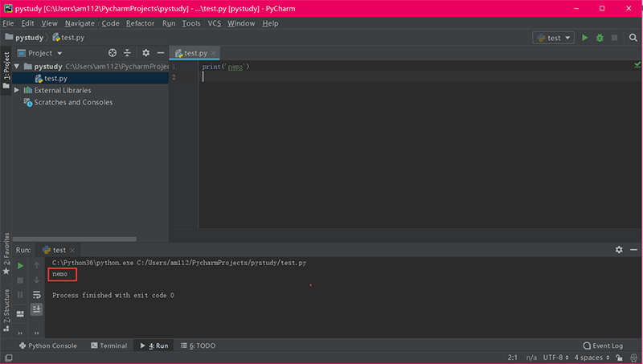This screenshot has height=364, width=643.
Task: Open the Project view dropdown
Action: [x=40, y=53]
